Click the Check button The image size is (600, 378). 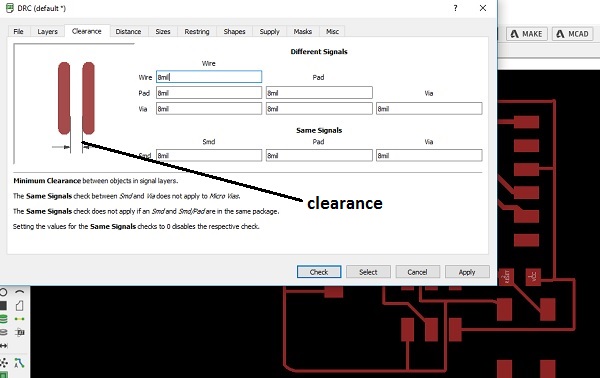319,272
